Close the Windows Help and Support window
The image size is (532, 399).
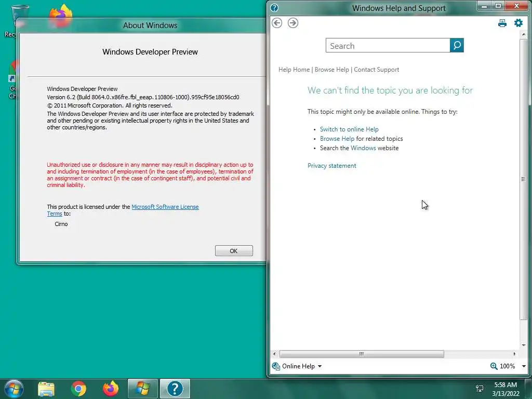click(517, 6)
